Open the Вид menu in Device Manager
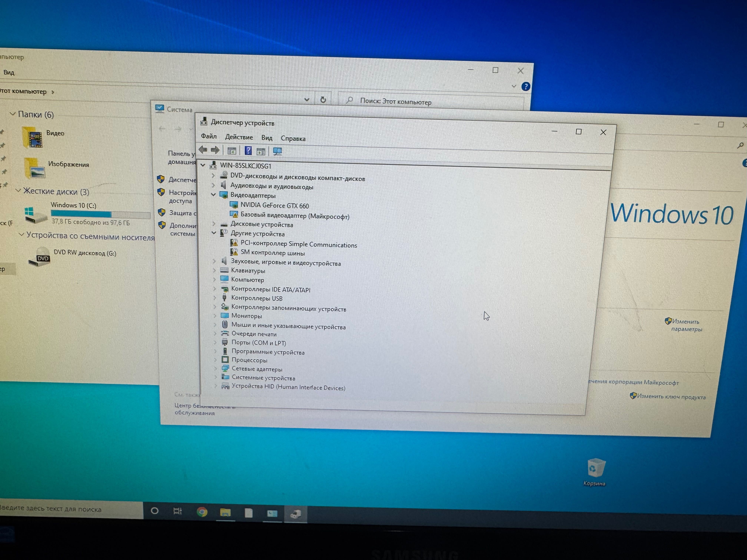This screenshot has height=560, width=747. [x=267, y=138]
